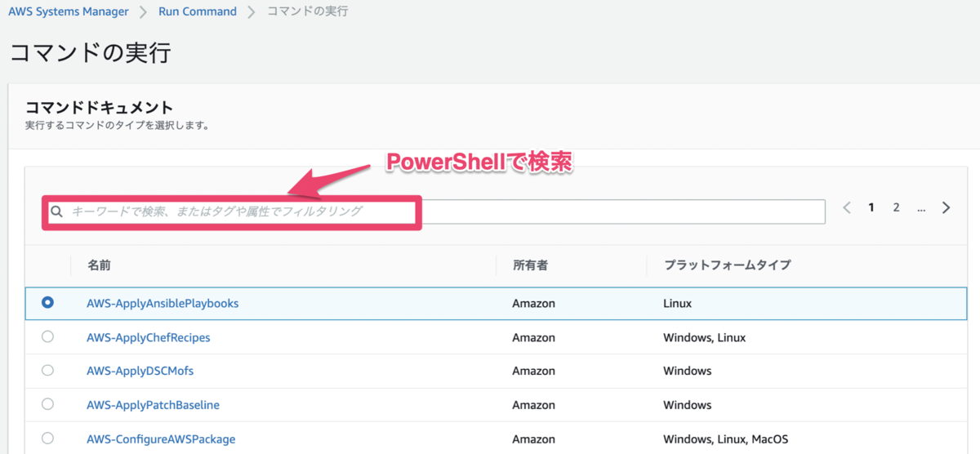Select AWS-ApplyDSCMofs radio button
The image size is (980, 454).
click(x=47, y=370)
